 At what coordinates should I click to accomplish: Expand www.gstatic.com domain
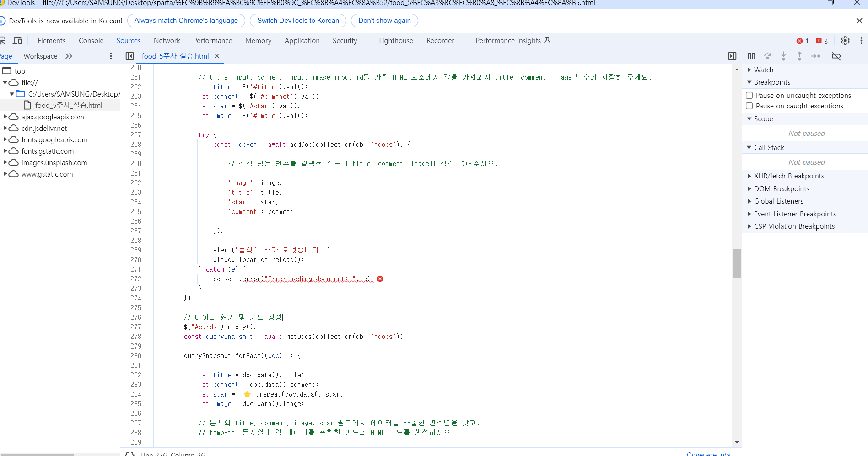point(5,174)
